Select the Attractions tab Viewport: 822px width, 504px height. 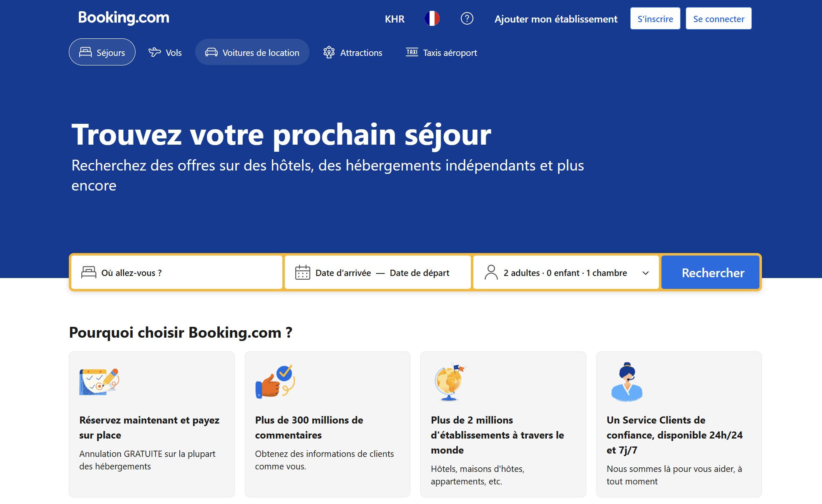pos(353,52)
